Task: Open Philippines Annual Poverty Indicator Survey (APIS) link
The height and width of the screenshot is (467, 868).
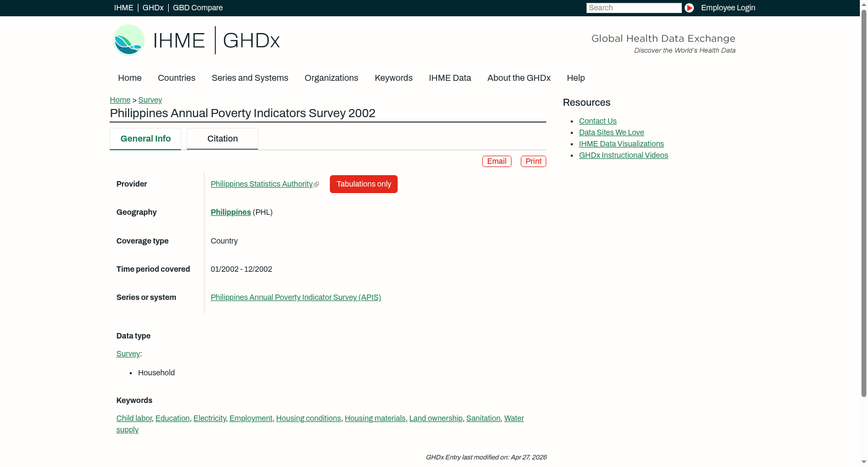Action: 296,297
